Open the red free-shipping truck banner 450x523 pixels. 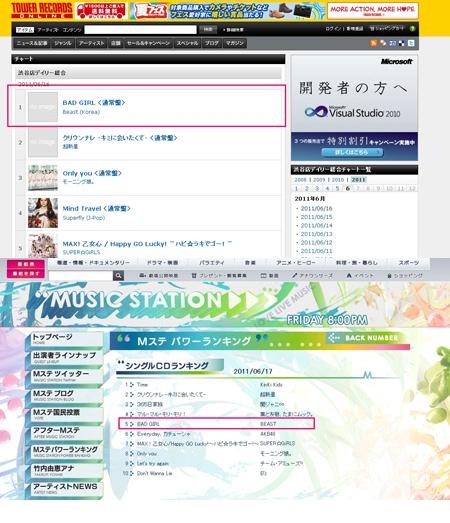[x=101, y=11]
